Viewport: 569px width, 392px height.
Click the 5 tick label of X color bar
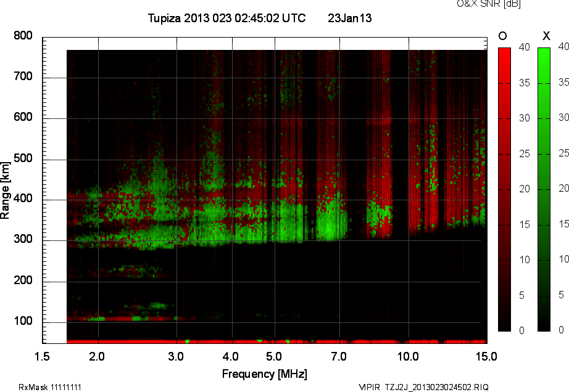[562, 295]
